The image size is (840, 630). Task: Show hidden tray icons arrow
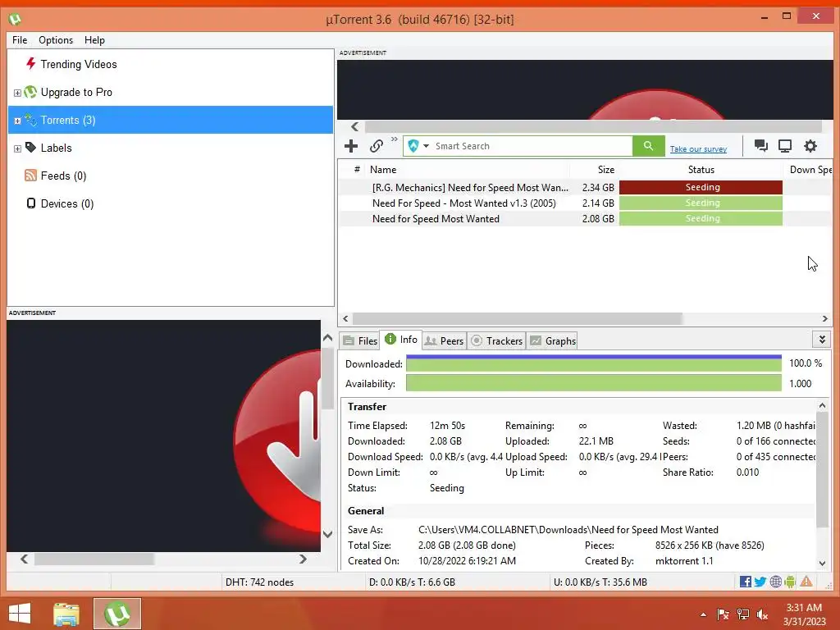coord(703,614)
